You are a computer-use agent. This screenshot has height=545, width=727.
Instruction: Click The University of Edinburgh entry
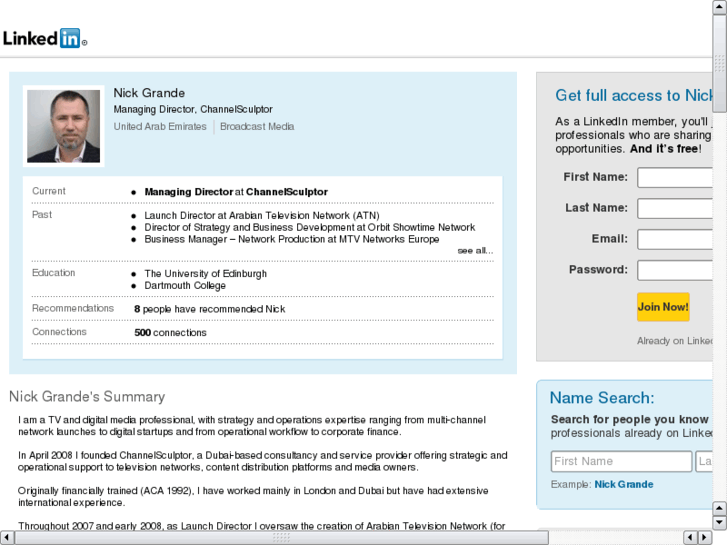tap(205, 274)
